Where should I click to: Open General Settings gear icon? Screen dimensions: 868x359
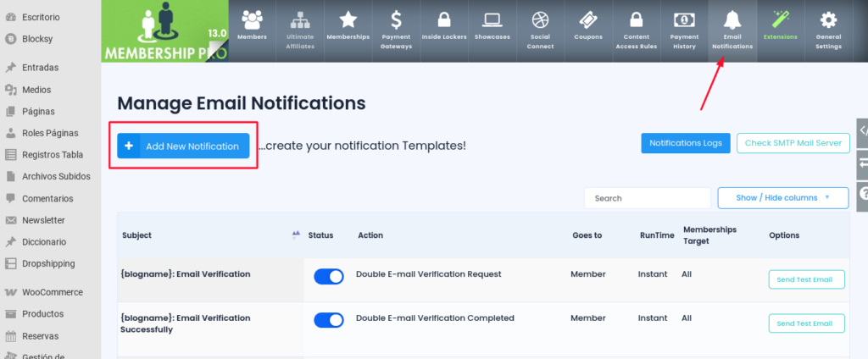click(x=828, y=20)
